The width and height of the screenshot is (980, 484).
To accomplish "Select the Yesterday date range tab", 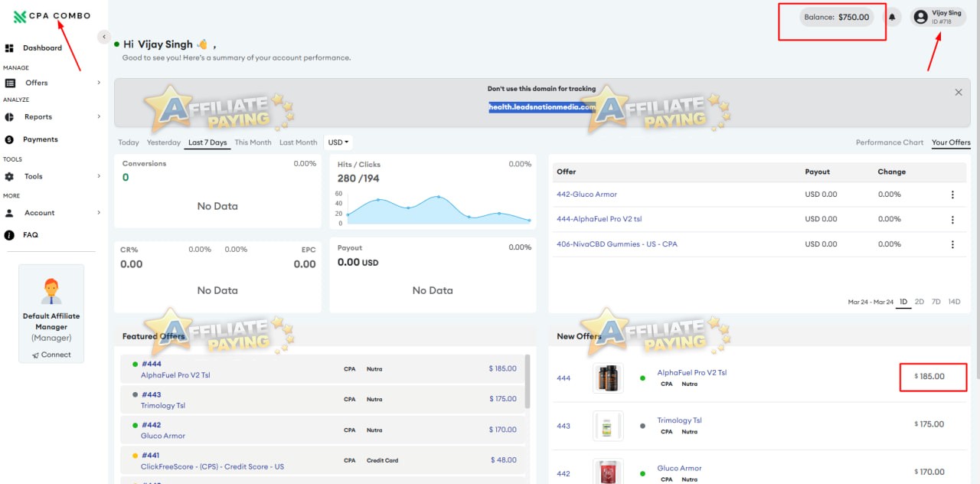I will [x=164, y=142].
